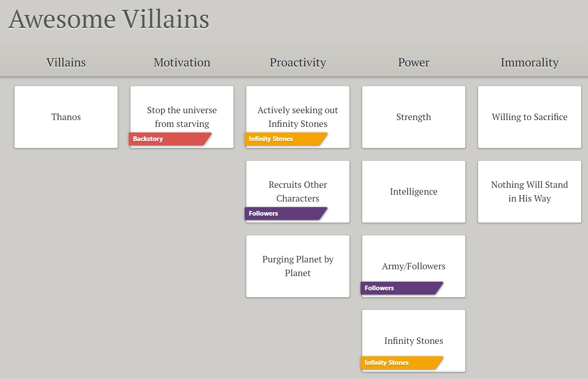
Task: Open 'Actively seeking out Infinity Stones' card
Action: click(298, 117)
